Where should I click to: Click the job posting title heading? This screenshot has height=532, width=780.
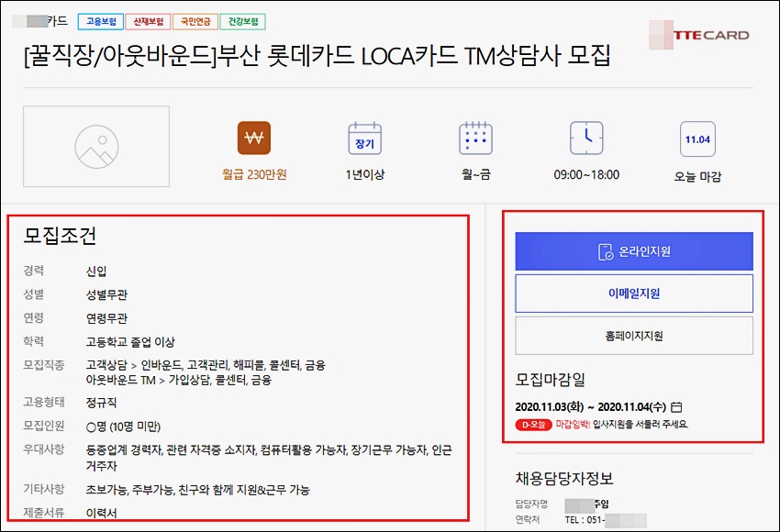click(317, 56)
